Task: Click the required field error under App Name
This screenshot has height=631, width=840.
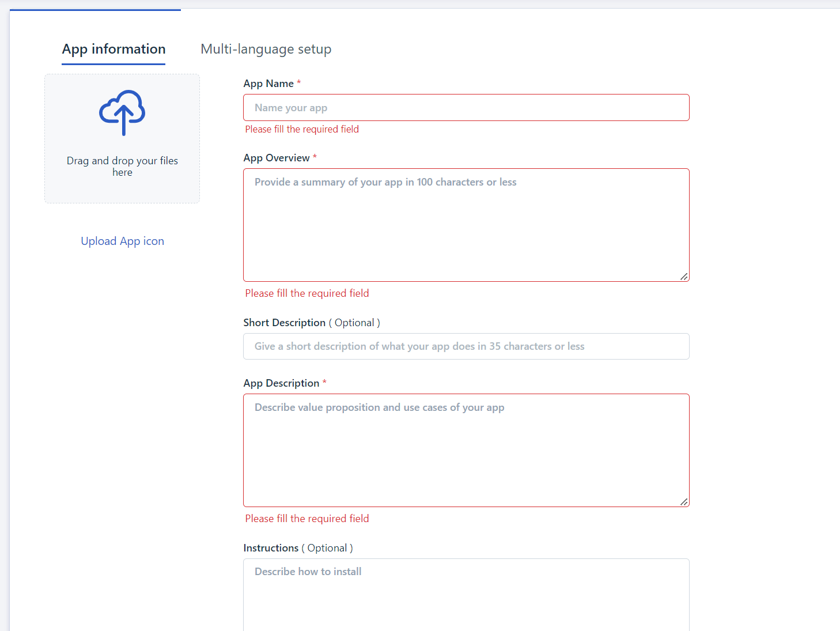Action: [x=302, y=129]
